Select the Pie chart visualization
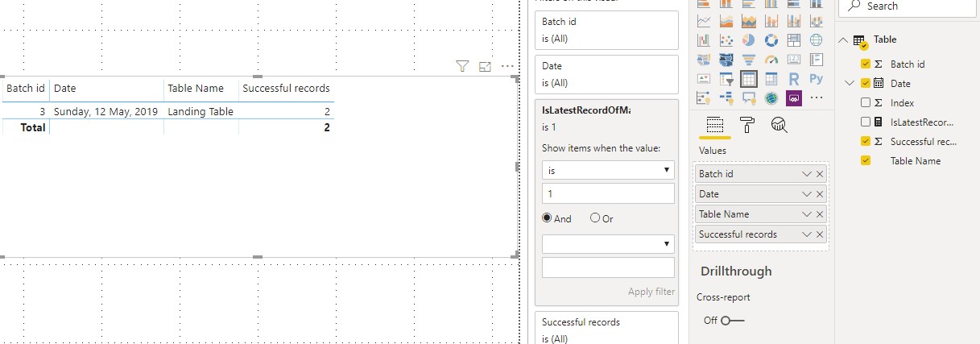980x344 pixels. [x=749, y=39]
